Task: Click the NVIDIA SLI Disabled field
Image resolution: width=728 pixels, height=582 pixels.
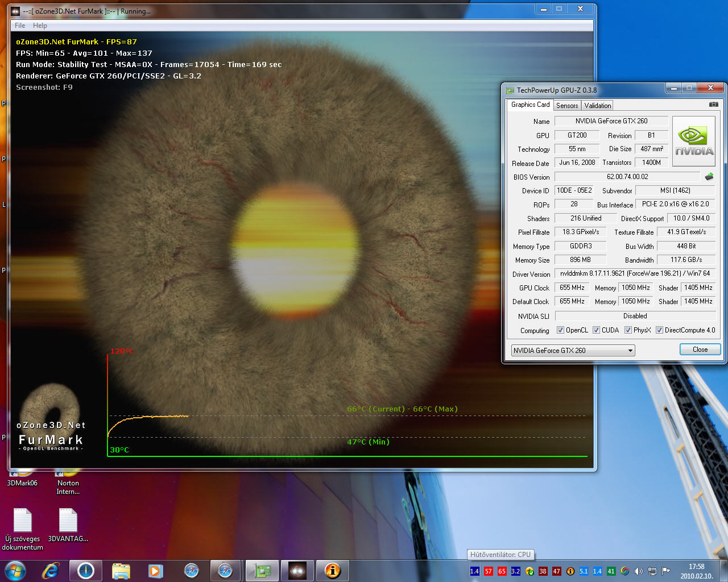Action: coord(635,316)
